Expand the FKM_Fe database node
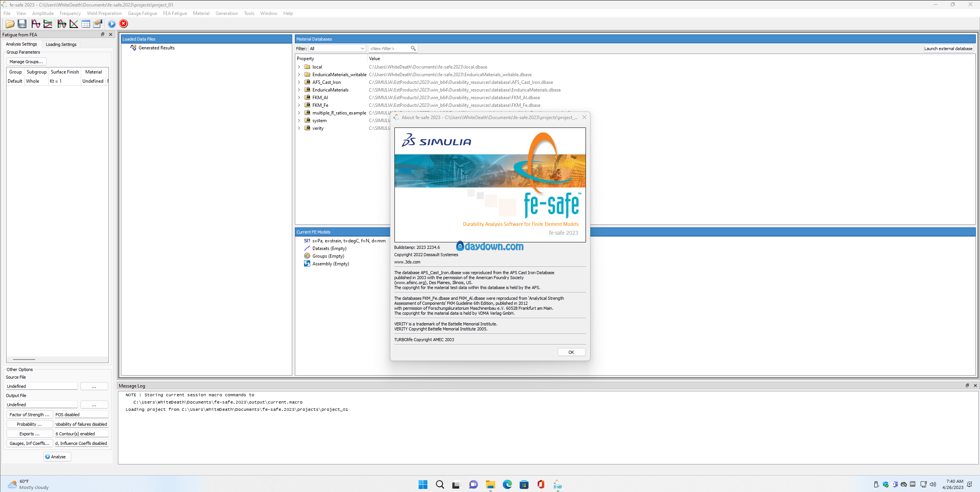This screenshot has height=492, width=980. (299, 105)
